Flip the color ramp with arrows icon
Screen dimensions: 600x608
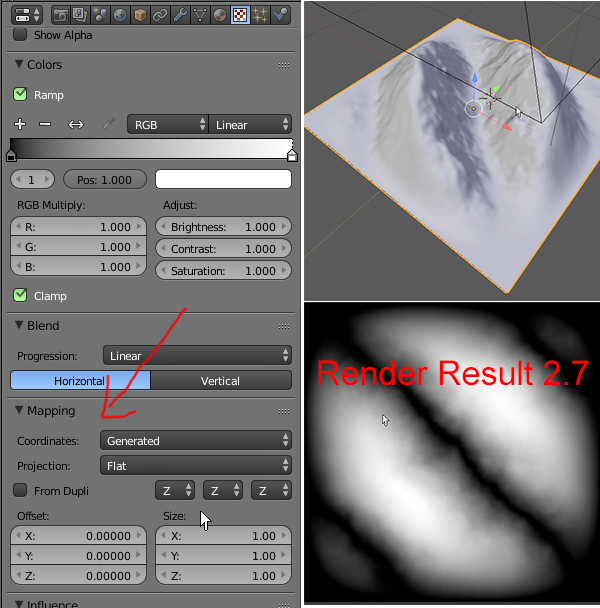point(76,124)
